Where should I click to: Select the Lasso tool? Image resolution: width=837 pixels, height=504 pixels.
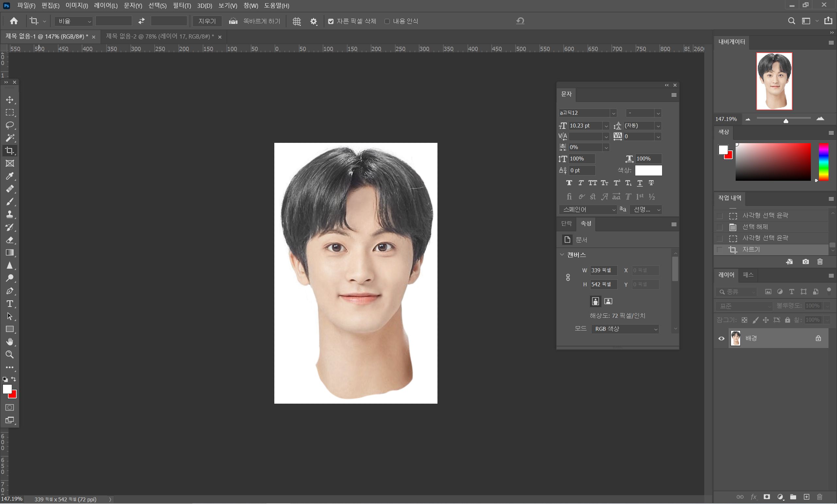click(x=10, y=125)
